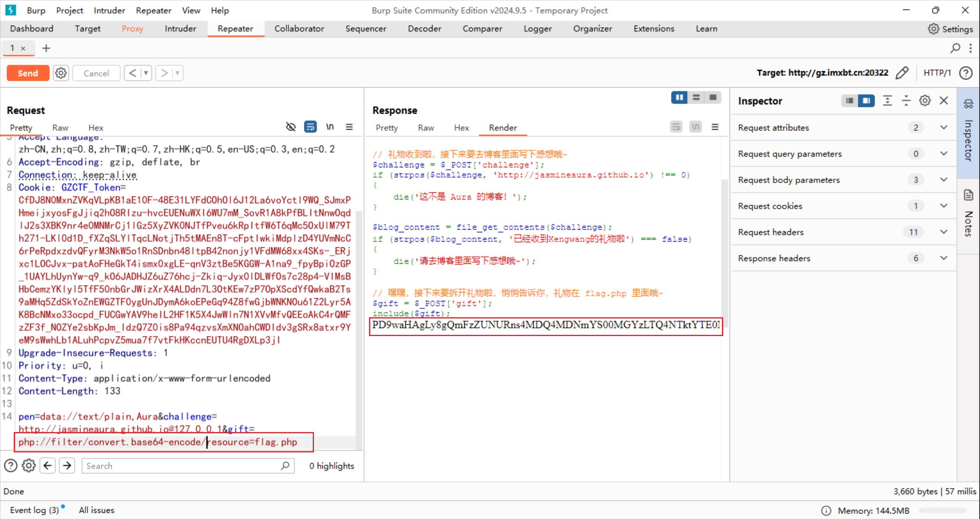The height and width of the screenshot is (519, 980).
Task: Open Inspector settings gear icon
Action: pyautogui.click(x=925, y=101)
